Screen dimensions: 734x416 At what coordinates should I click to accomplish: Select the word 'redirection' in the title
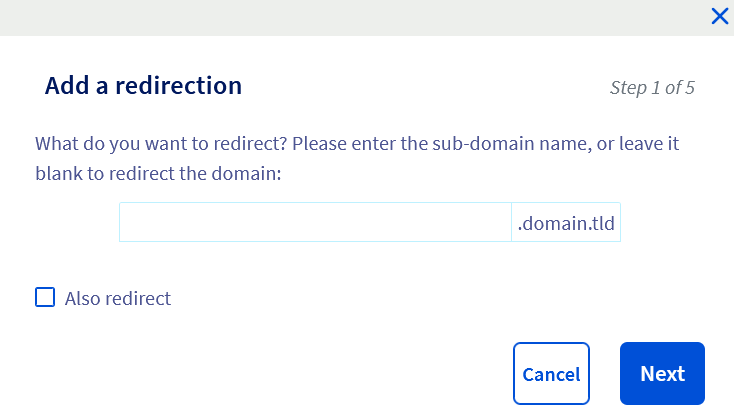point(179,86)
